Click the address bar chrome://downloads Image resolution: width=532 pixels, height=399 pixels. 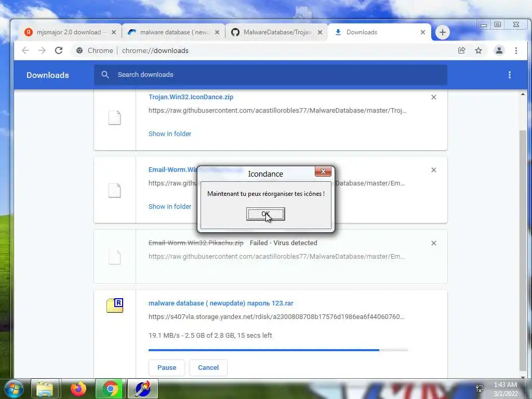(x=264, y=50)
